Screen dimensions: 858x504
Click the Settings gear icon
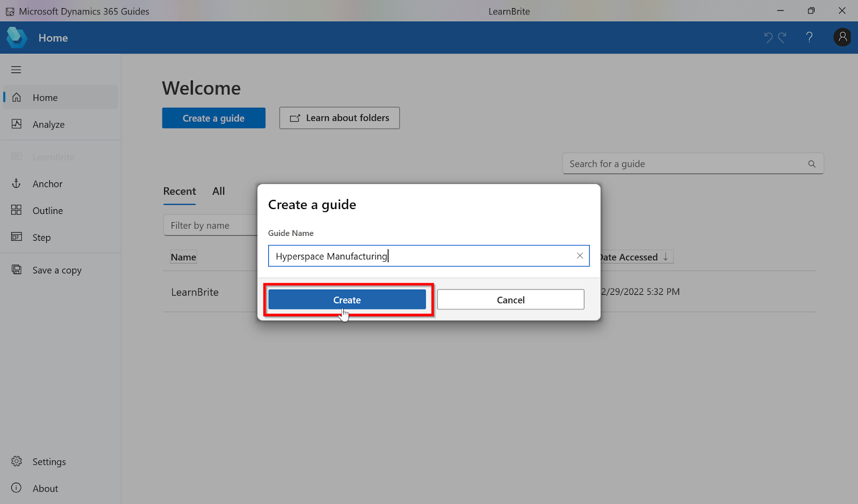pyautogui.click(x=17, y=461)
